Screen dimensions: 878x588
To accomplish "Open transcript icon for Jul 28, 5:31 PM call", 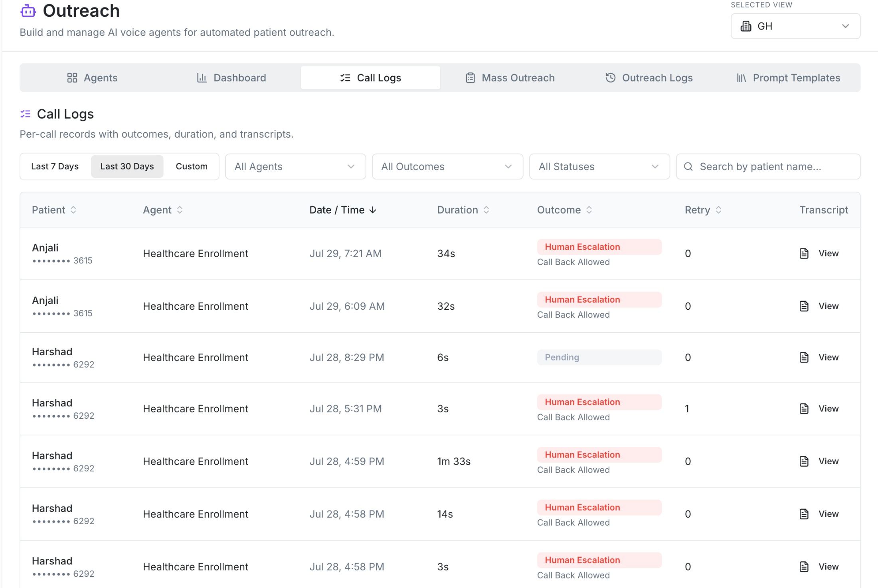I will (x=804, y=408).
